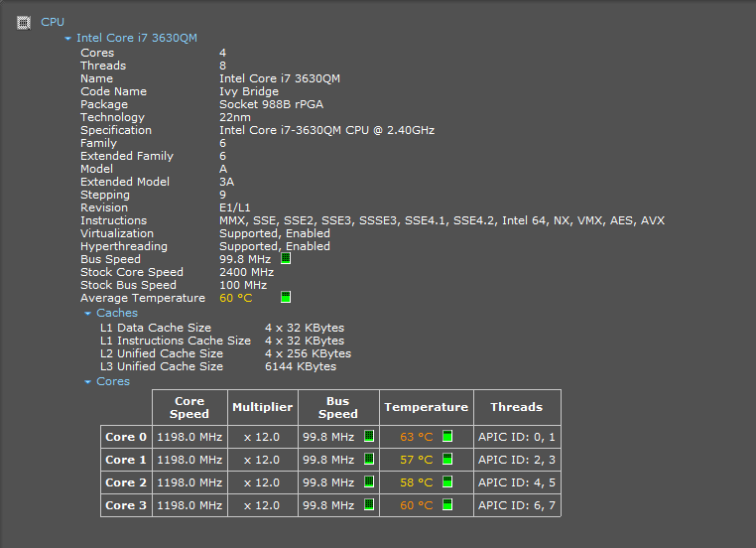This screenshot has width=756, height=548.
Task: Open the Core 2 bus speed graph icon
Action: click(368, 482)
